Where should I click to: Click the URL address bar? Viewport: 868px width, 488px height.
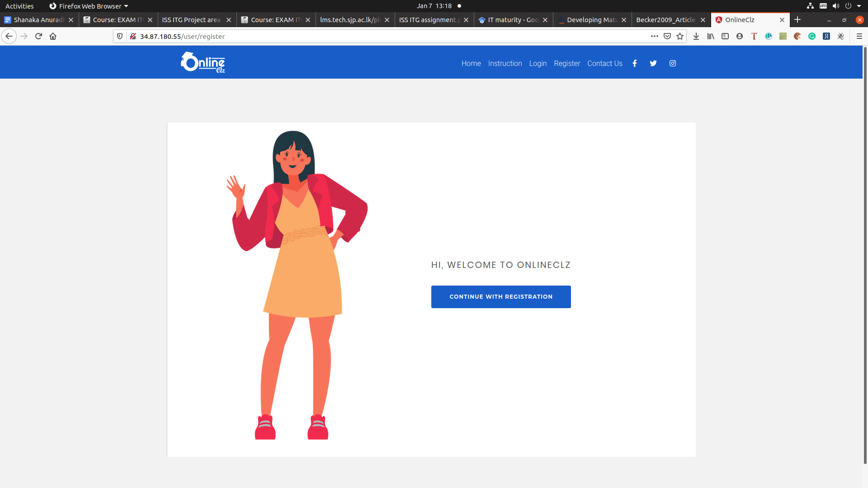tap(389, 36)
